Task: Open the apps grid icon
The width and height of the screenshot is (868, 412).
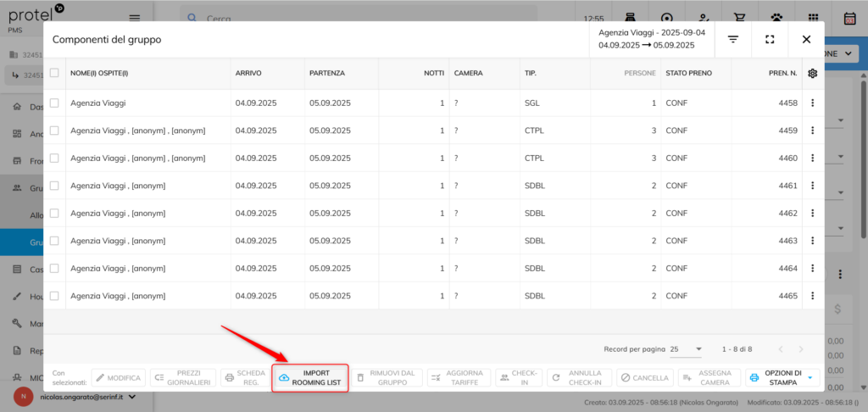Action: point(813,18)
